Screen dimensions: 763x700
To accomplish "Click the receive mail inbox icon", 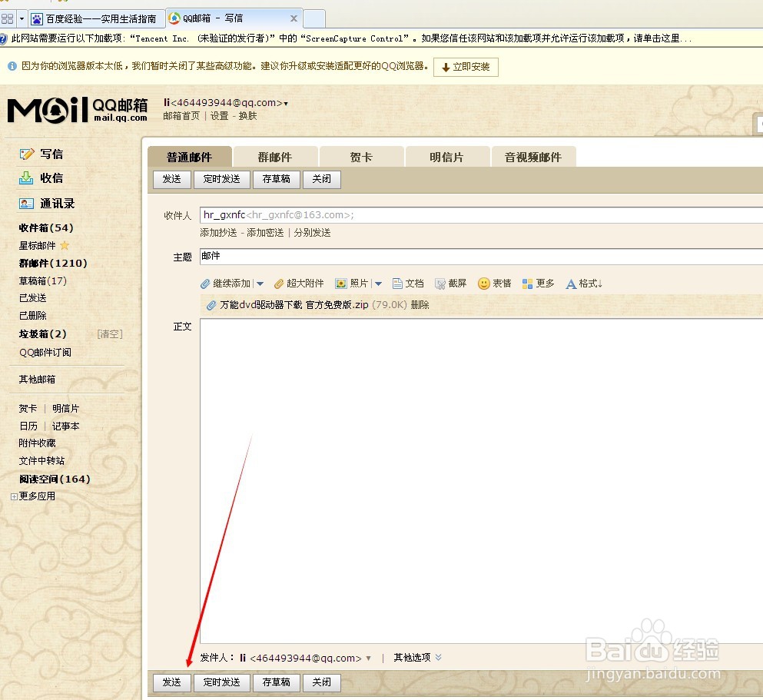I will [x=26, y=178].
